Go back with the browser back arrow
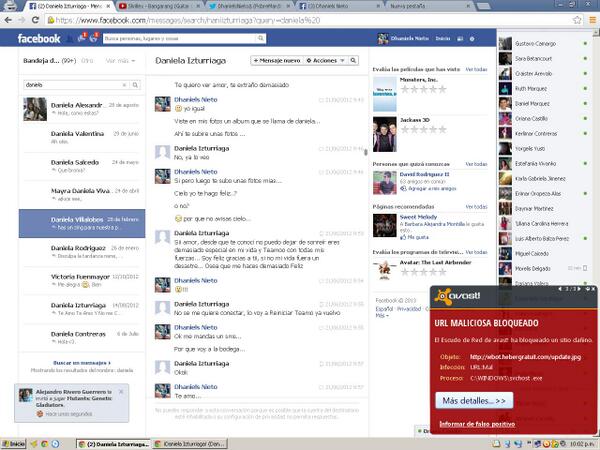 pyautogui.click(x=8, y=20)
